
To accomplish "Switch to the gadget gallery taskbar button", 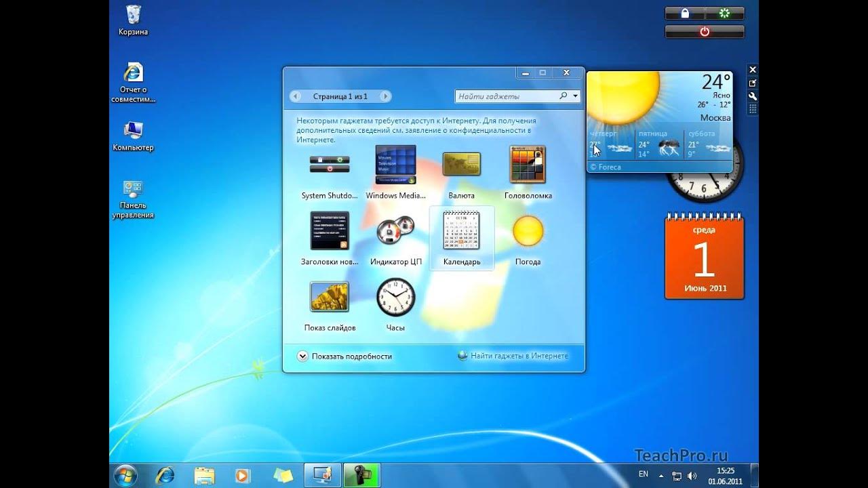I will 321,475.
